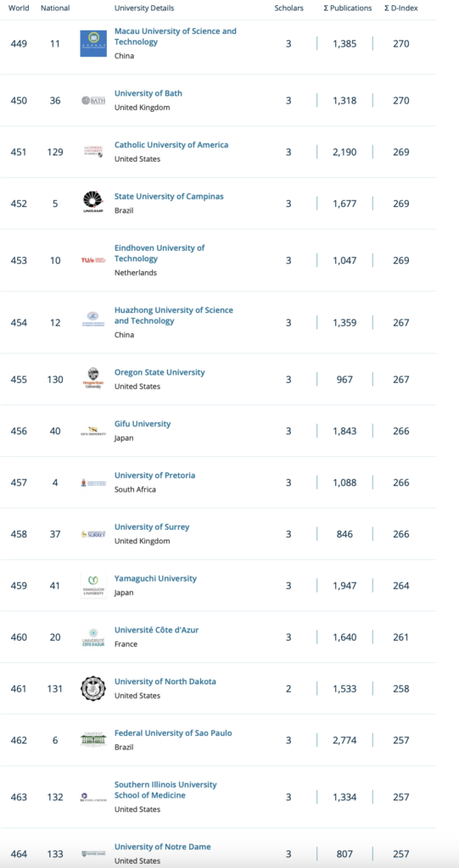This screenshot has width=459, height=868.
Task: Click the TU/e Eindhoven logo
Action: [93, 260]
